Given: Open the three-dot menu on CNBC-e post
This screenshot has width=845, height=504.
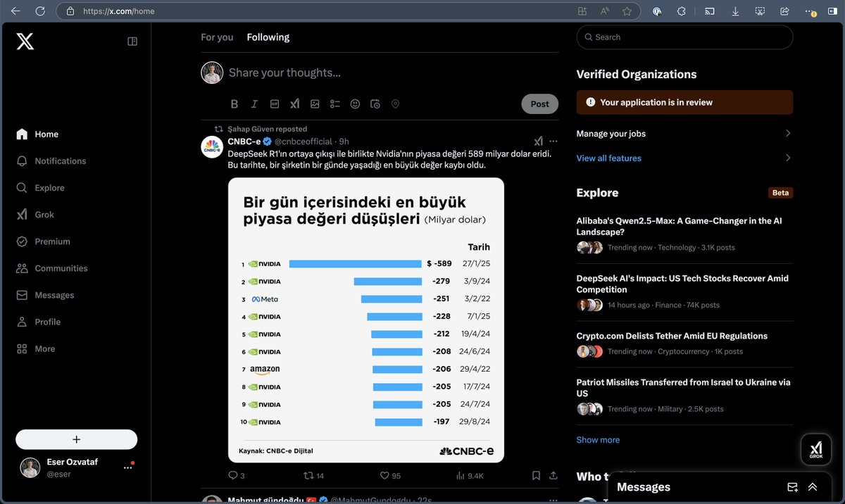Looking at the screenshot, I should point(553,141).
